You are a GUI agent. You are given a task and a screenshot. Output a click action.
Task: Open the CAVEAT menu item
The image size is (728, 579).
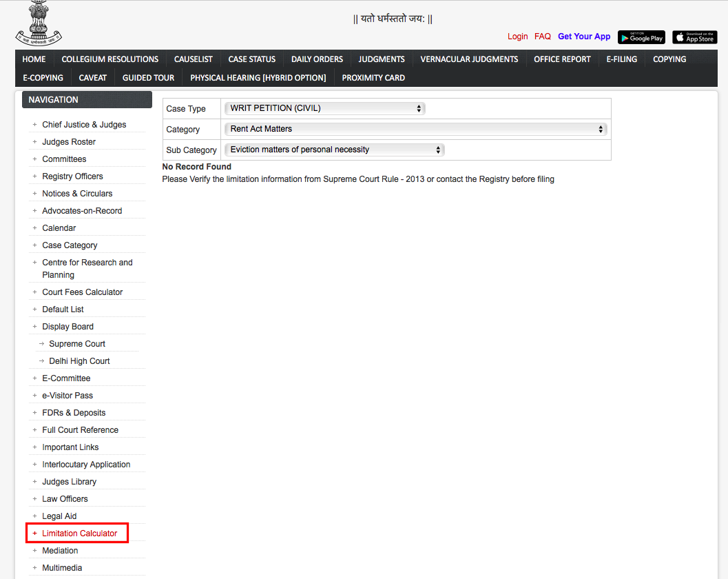point(93,78)
